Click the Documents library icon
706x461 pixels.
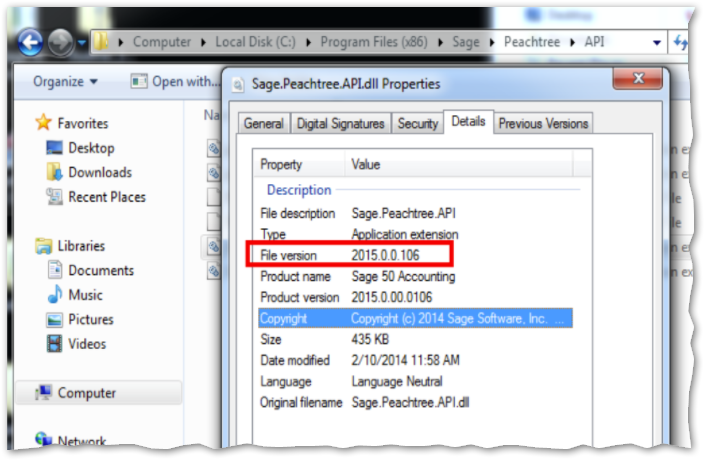(x=55, y=270)
